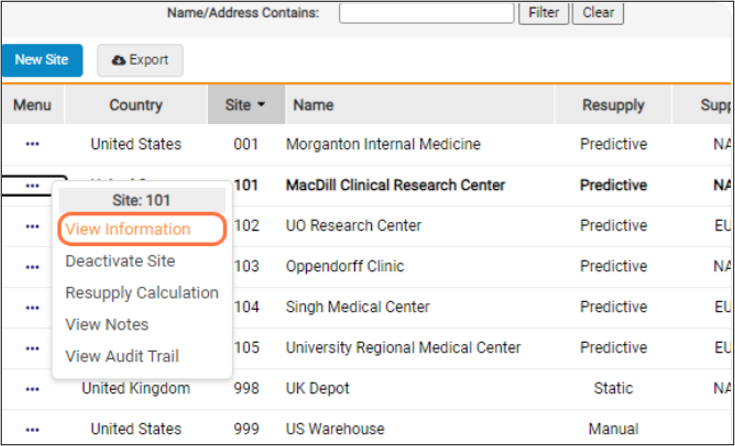
Task: Open the menu dots for UK Depot row
Action: (x=32, y=388)
